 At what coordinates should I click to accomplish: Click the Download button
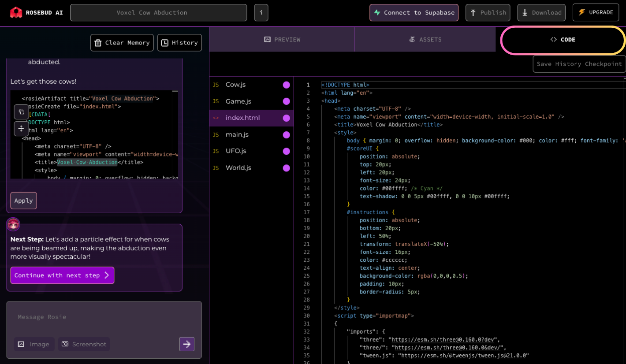541,13
